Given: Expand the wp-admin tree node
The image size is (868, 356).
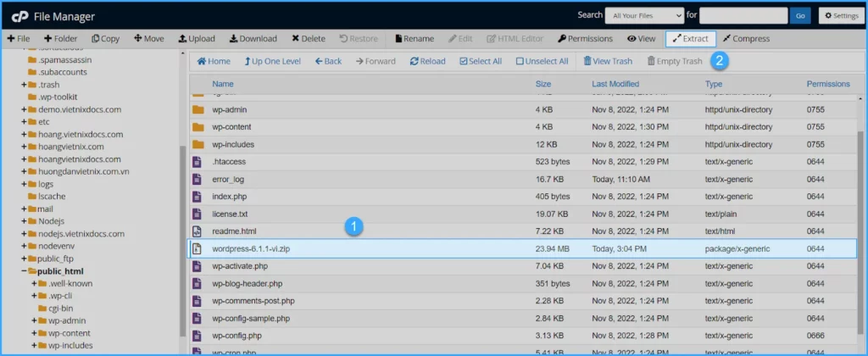Looking at the screenshot, I should [x=34, y=320].
